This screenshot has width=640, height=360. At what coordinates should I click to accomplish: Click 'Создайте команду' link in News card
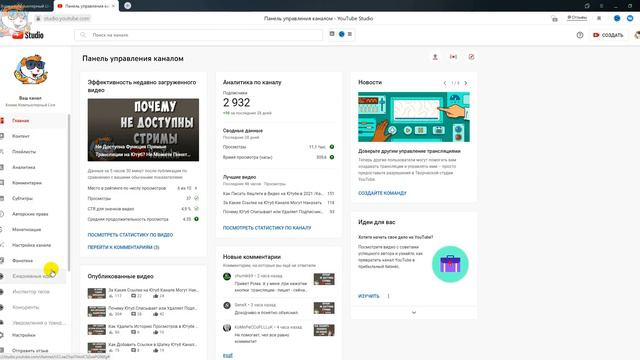(382, 193)
